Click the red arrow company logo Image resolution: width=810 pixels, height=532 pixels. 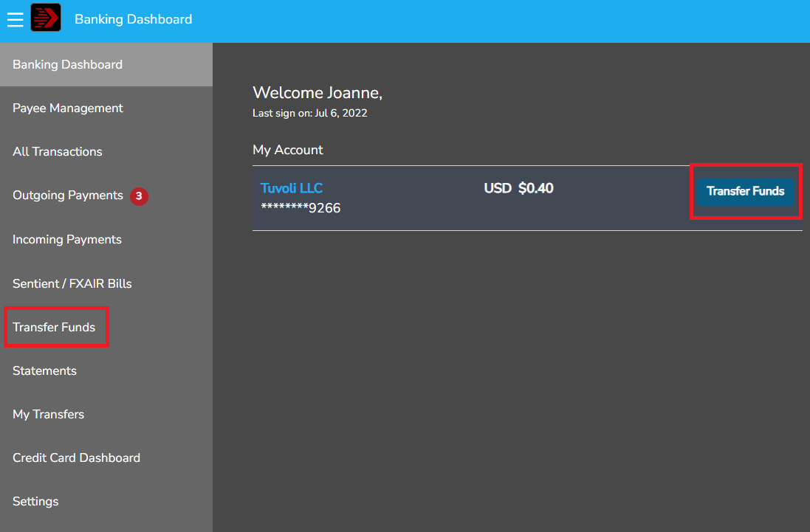tap(46, 18)
